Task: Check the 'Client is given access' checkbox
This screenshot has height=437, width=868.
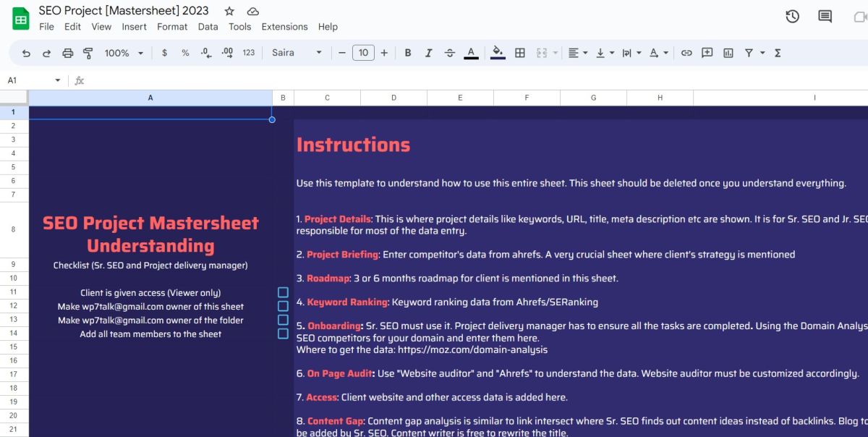Action: click(x=283, y=292)
